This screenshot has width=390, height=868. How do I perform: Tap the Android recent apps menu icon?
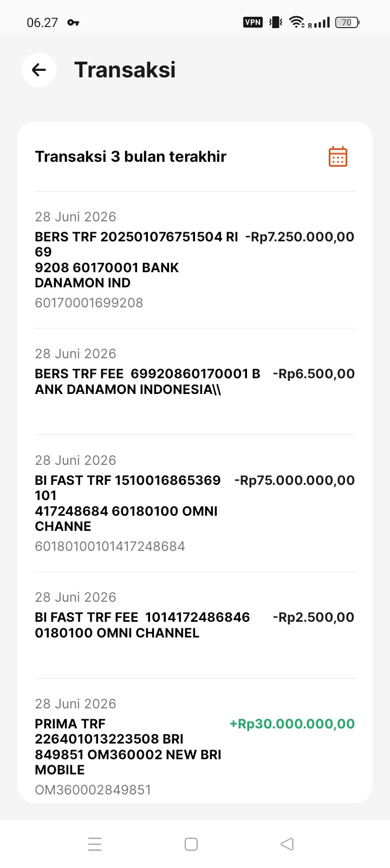click(x=95, y=844)
